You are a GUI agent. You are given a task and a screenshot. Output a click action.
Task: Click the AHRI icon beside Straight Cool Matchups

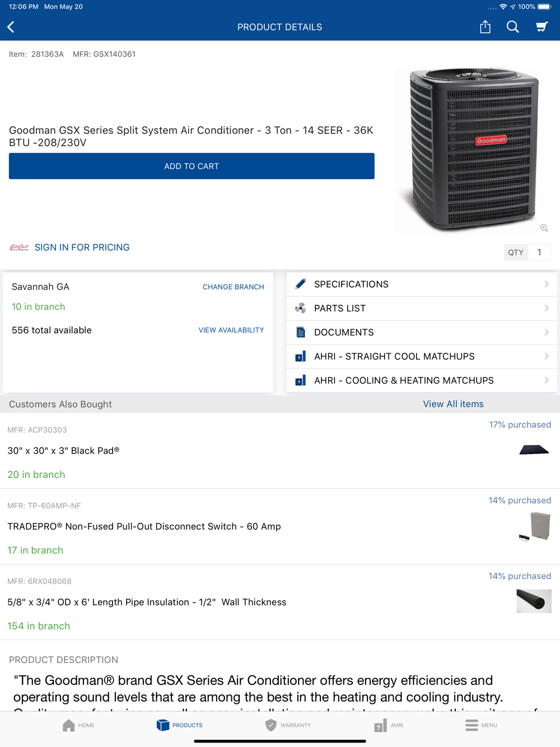pyautogui.click(x=301, y=356)
